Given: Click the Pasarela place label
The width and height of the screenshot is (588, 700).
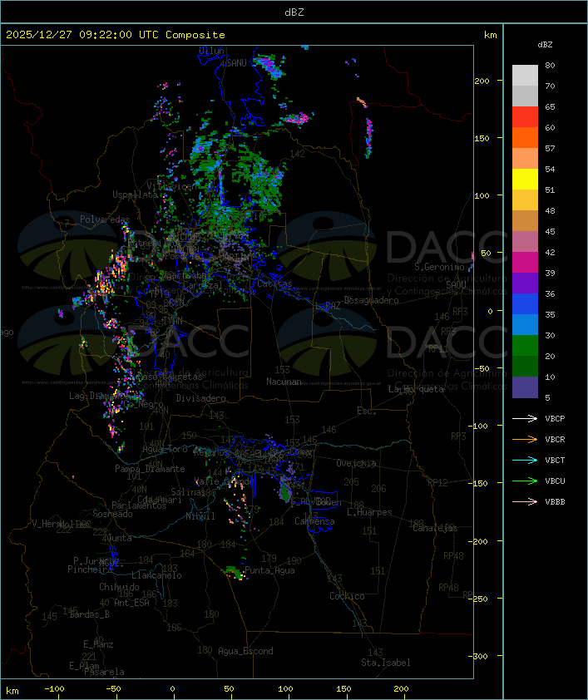Looking at the screenshot, I should point(104,672).
